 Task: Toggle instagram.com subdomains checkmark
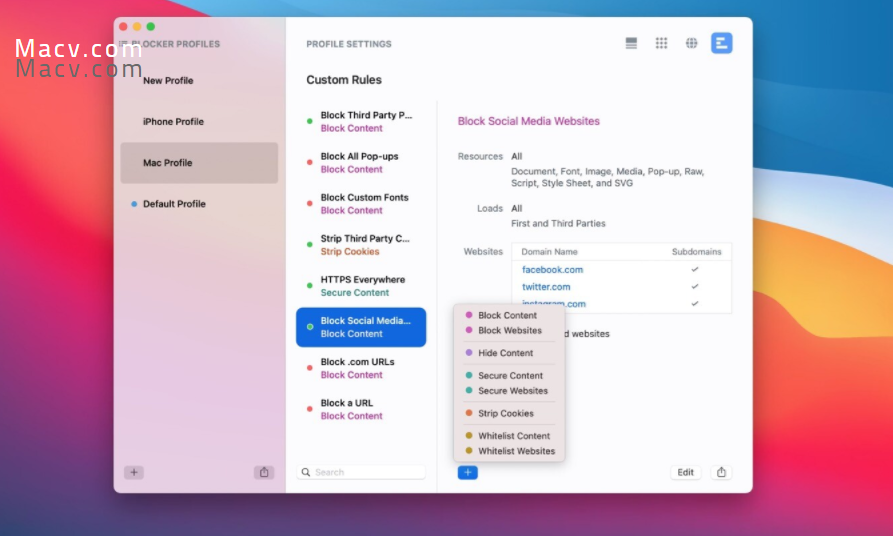tap(695, 304)
